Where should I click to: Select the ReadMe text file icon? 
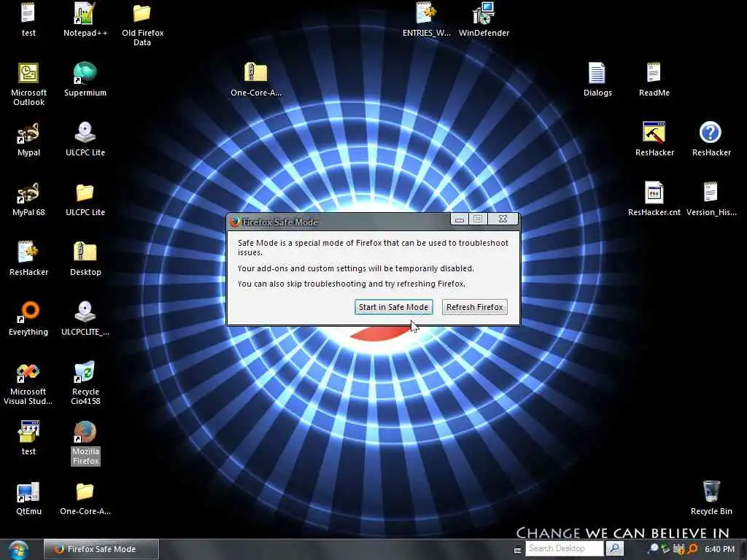(x=654, y=79)
